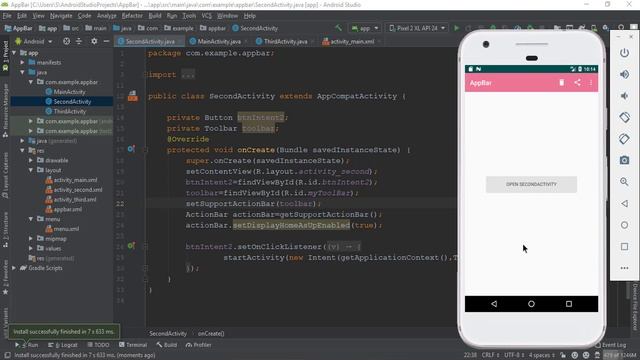Image resolution: width=640 pixels, height=360 pixels.
Task: Raise the emulator volume
Action: coord(624,74)
